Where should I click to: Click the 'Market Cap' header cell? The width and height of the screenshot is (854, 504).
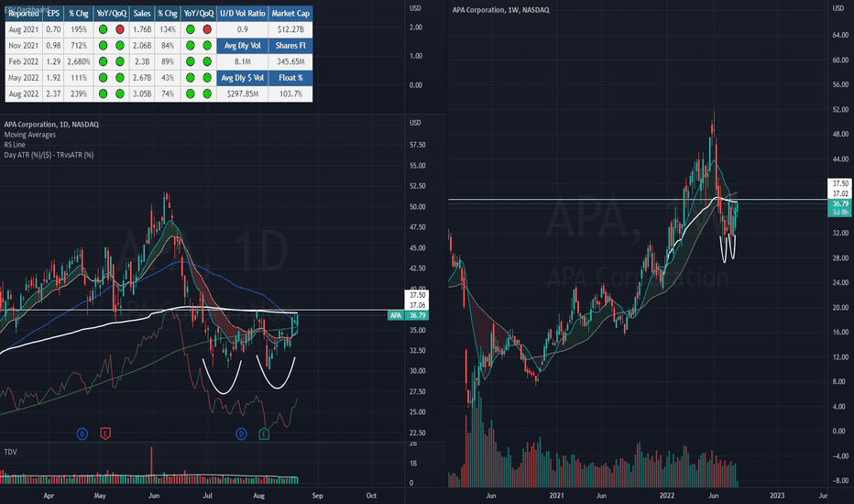point(290,13)
